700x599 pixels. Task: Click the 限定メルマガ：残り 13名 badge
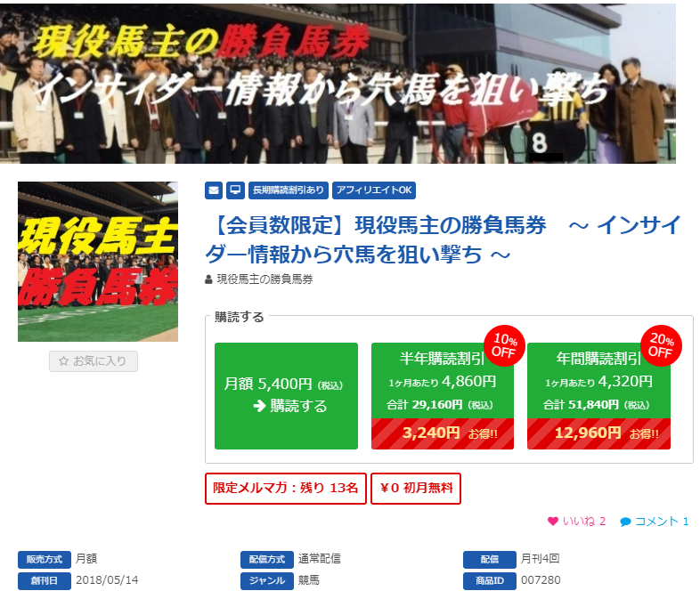tap(286, 489)
